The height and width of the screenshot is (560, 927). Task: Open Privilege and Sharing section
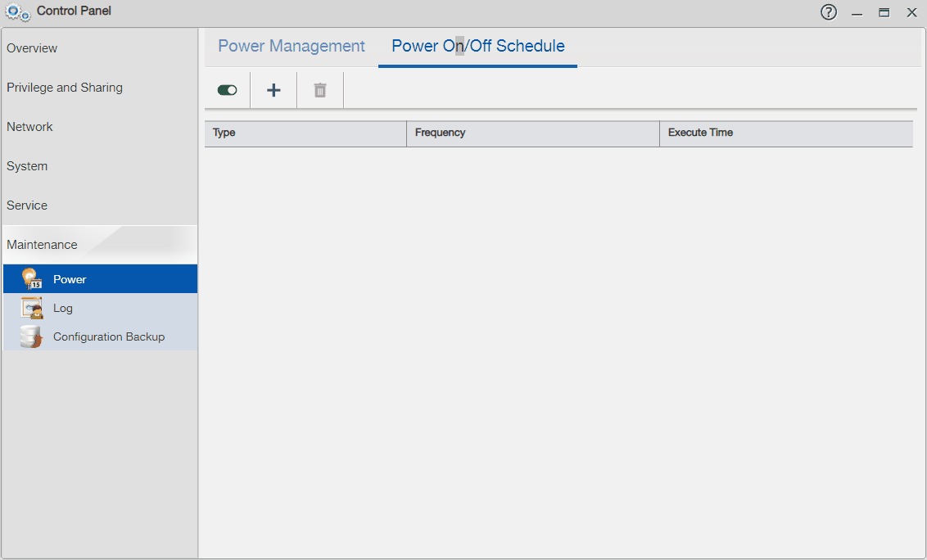[x=100, y=88]
